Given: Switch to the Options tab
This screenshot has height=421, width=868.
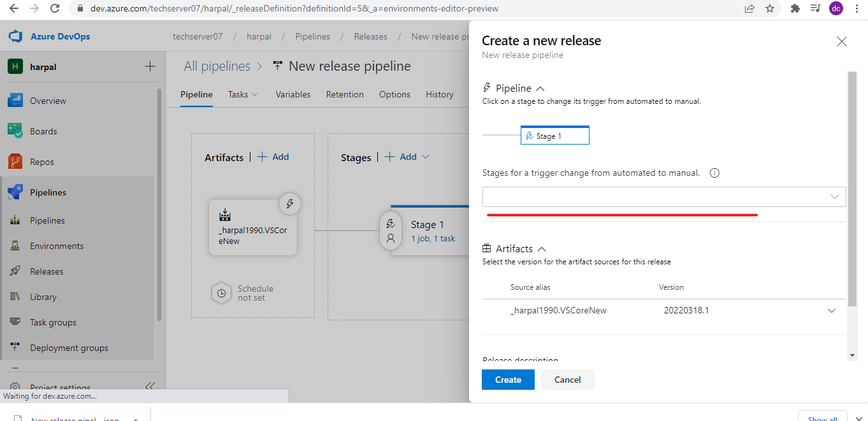Looking at the screenshot, I should point(394,94).
